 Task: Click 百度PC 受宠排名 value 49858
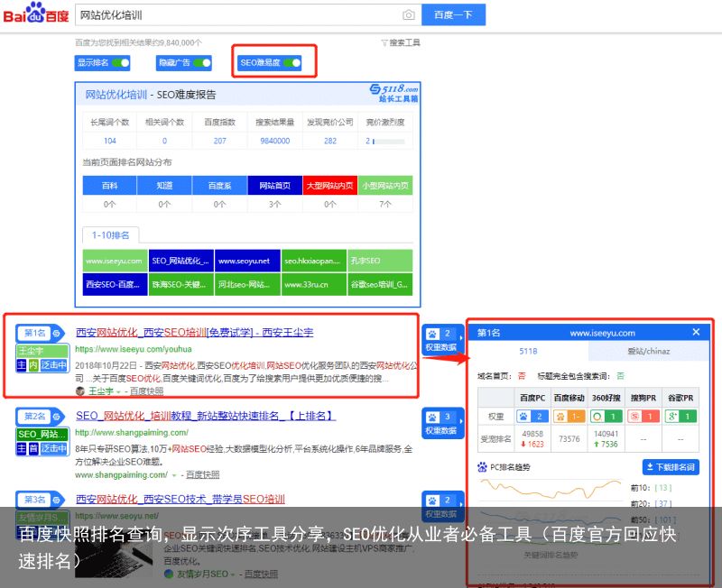tap(532, 434)
